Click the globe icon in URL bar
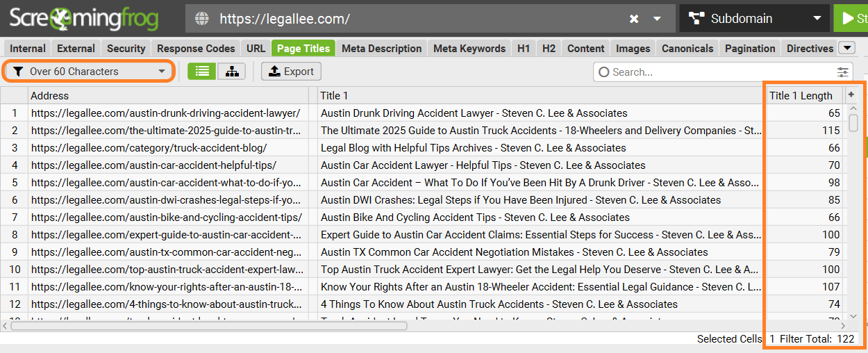Viewport: 868px width, 353px height. pos(202,19)
